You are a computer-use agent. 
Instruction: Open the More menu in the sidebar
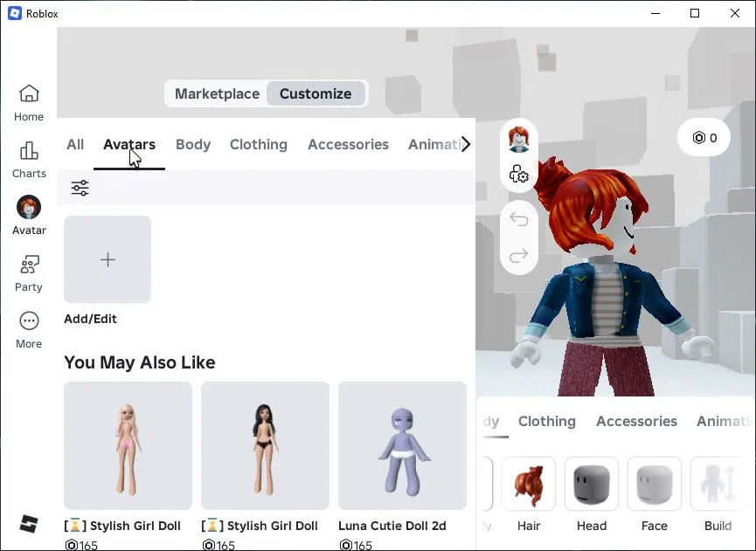[29, 330]
